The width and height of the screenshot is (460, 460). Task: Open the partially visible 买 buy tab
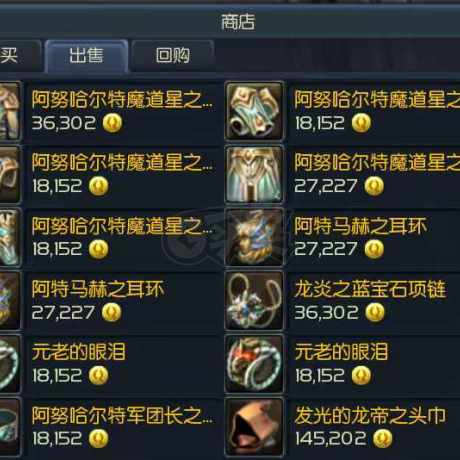tap(21, 56)
